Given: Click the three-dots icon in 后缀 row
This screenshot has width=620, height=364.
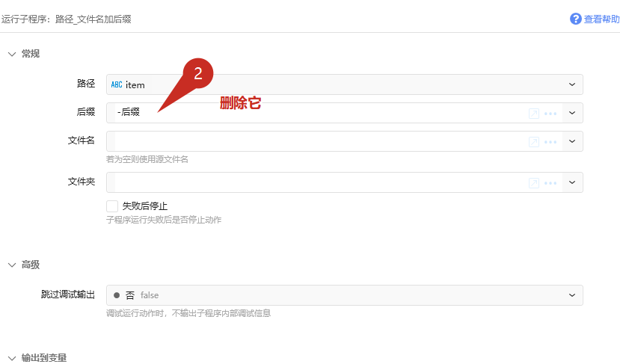Looking at the screenshot, I should (550, 114).
